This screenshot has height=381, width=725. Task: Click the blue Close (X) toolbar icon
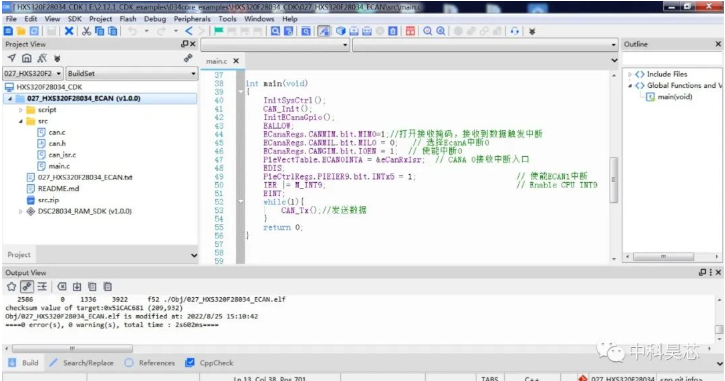coord(69,31)
